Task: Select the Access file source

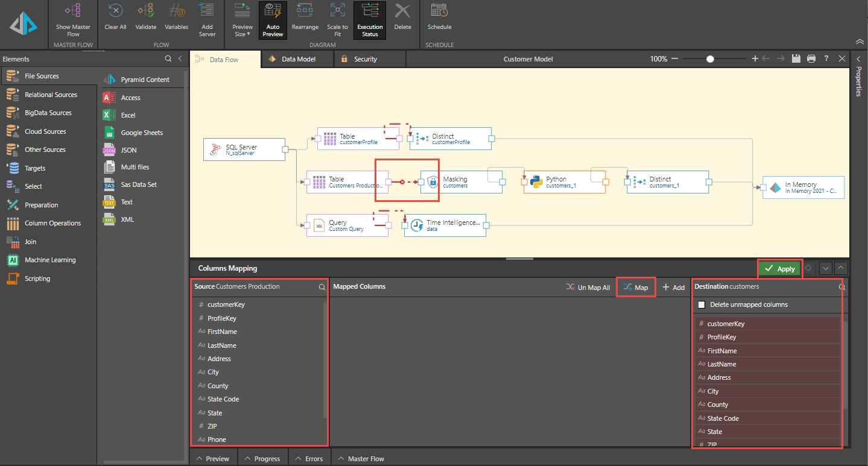Action: [142, 98]
